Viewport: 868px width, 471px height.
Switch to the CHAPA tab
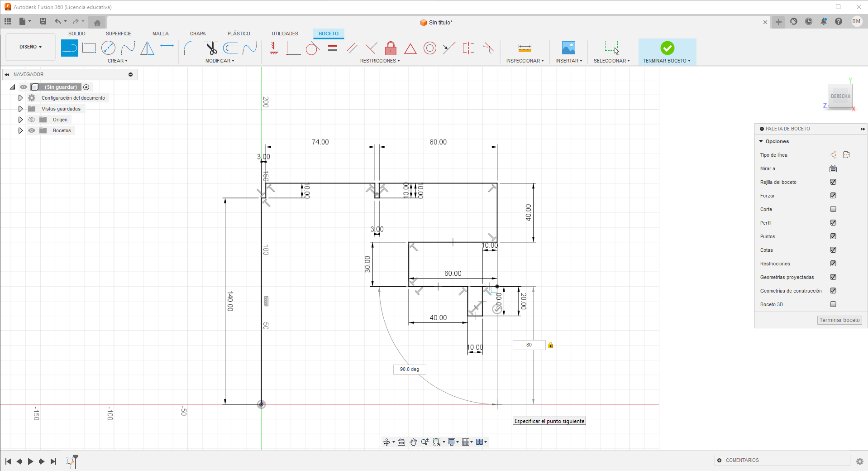click(x=198, y=34)
